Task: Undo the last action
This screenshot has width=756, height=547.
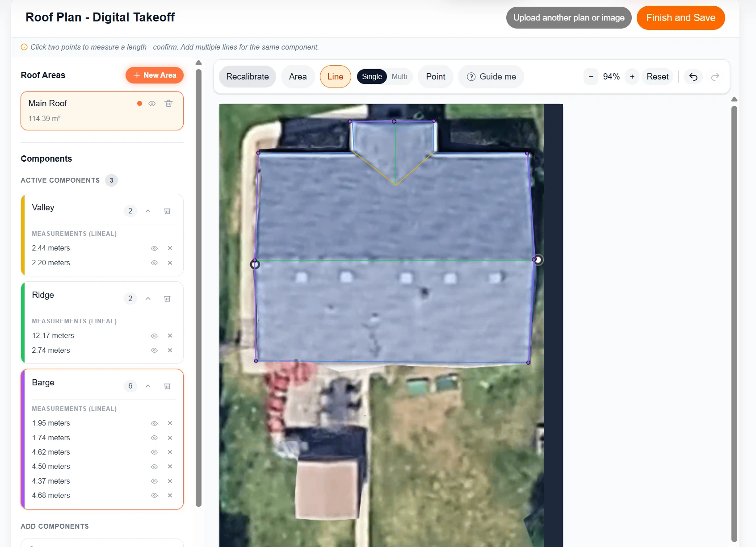Action: [x=693, y=77]
